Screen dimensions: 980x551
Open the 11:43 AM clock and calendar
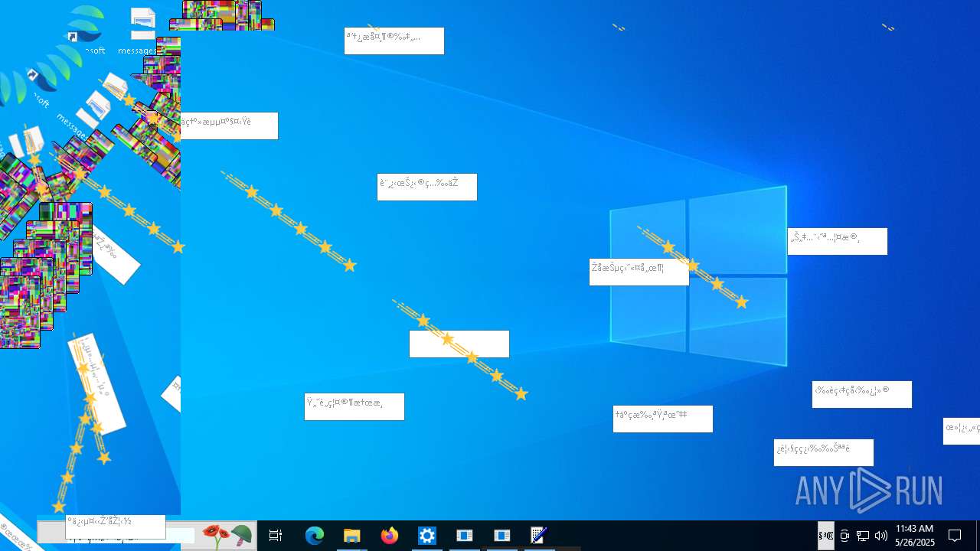915,536
